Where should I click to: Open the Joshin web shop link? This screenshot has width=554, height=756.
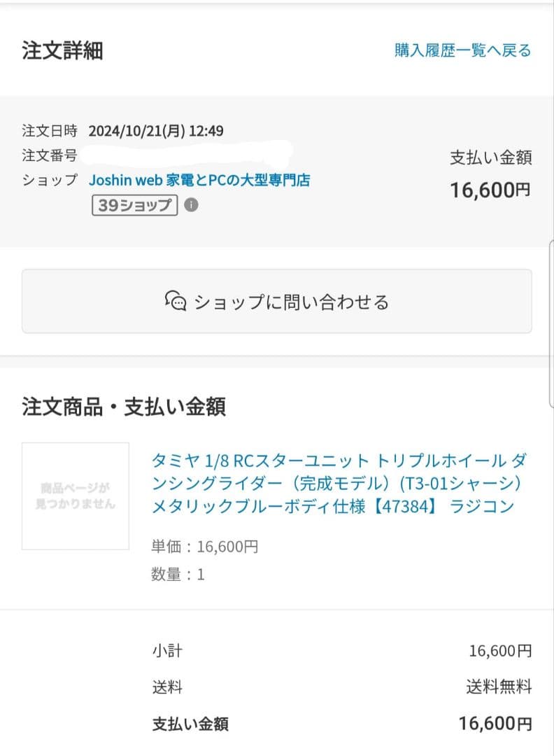pyautogui.click(x=201, y=180)
